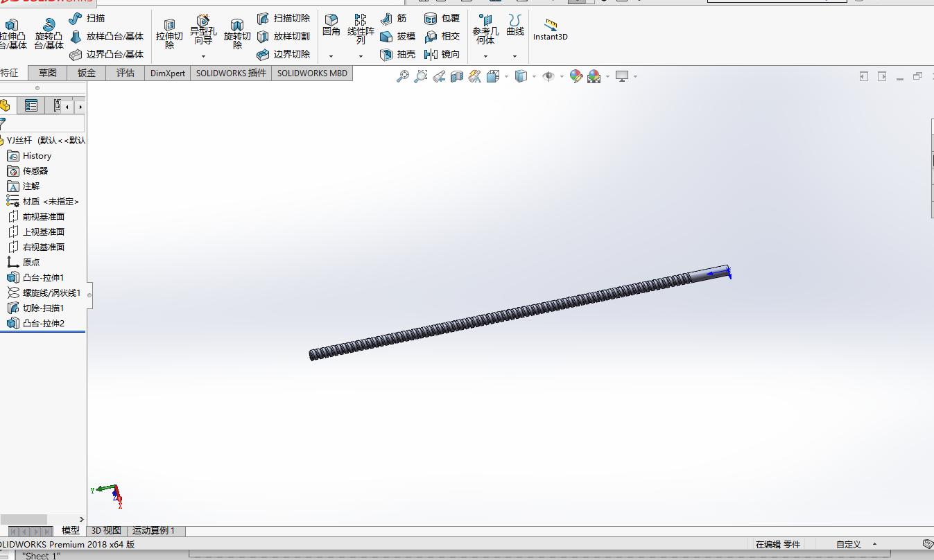
Task: Click the 包覆 wrap tool
Action: click(x=442, y=18)
